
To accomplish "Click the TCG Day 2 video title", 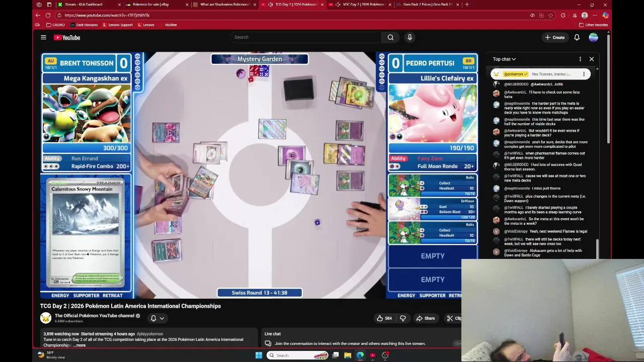I will (130, 306).
